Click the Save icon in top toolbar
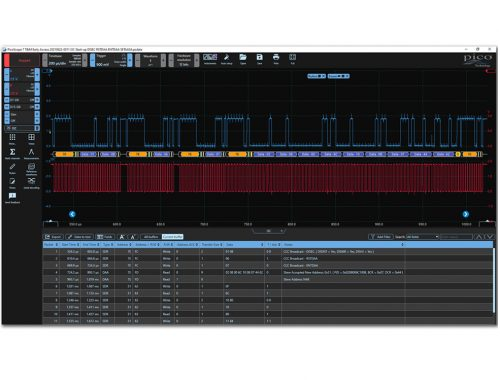 [259, 59]
